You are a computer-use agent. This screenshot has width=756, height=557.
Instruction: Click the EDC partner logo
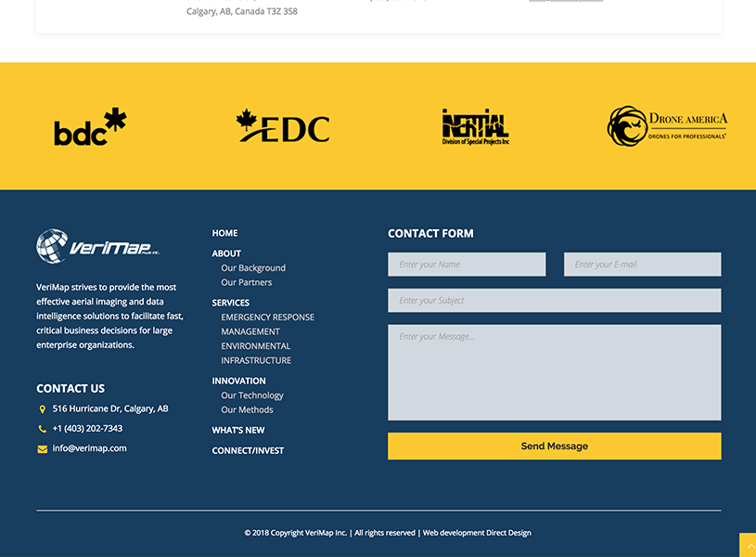point(283,126)
